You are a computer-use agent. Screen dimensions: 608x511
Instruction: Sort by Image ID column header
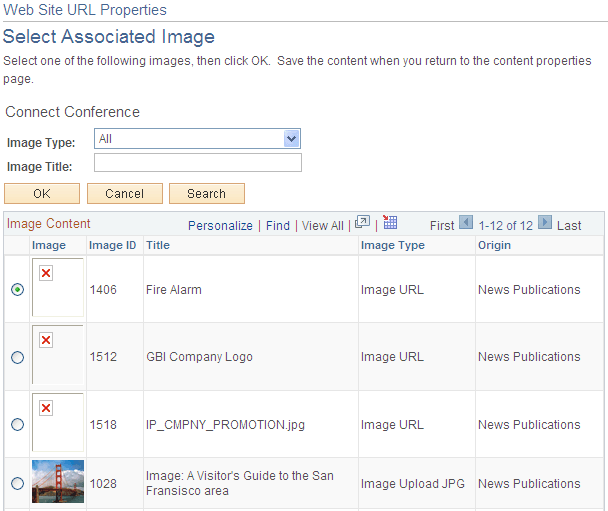[112, 245]
